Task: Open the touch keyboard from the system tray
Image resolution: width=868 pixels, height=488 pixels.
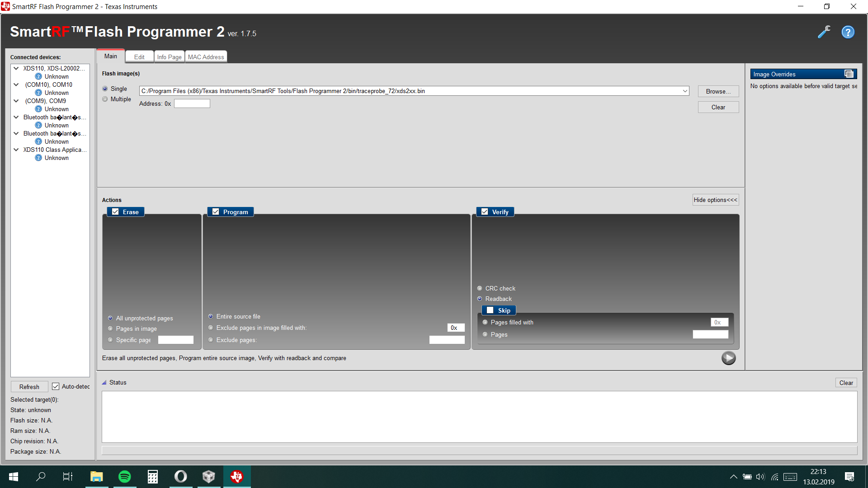Action: pos(790,477)
